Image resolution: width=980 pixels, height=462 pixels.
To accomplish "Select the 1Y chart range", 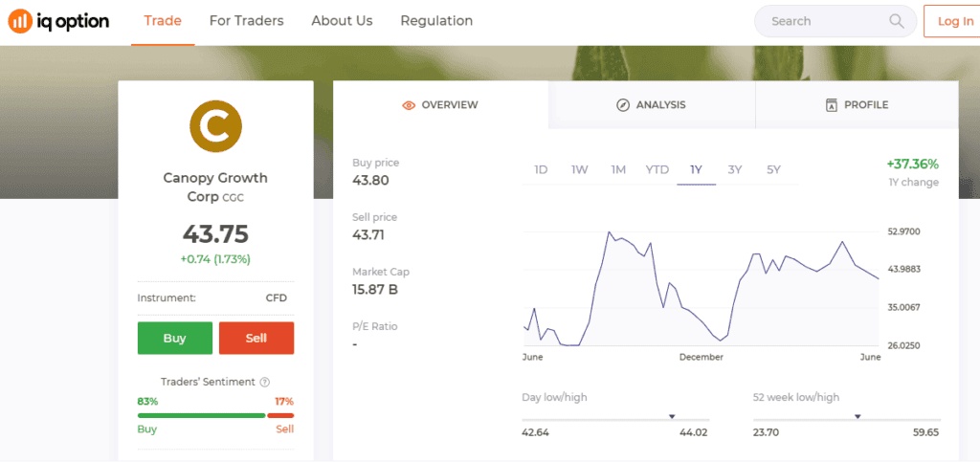I will point(697,170).
